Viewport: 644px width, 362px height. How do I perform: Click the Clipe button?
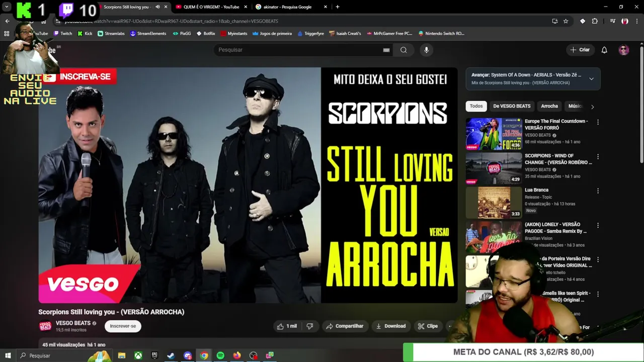pos(428,326)
